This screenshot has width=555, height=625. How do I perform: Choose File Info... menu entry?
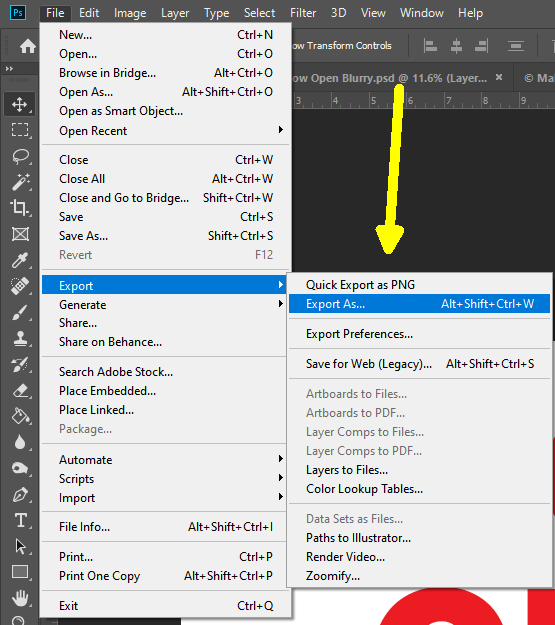[164, 527]
